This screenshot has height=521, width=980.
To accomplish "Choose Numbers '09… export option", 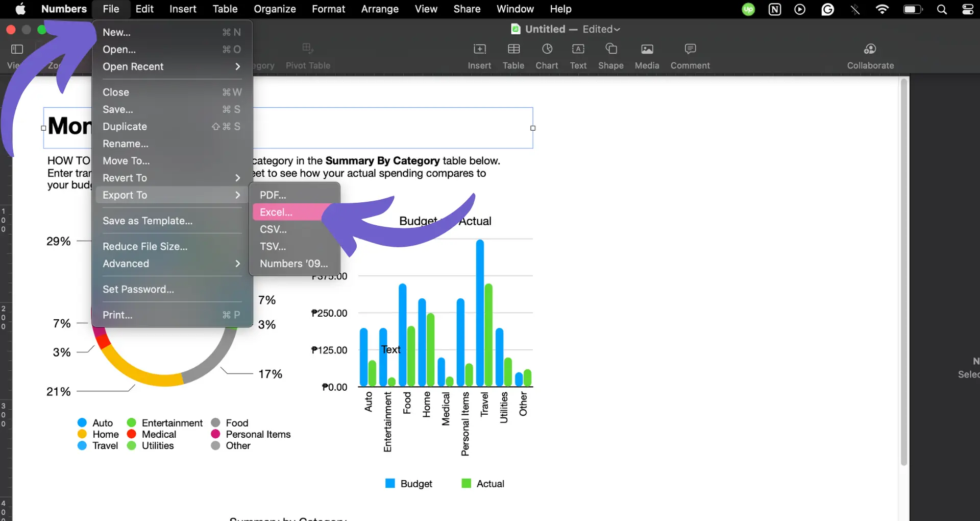I will [296, 264].
